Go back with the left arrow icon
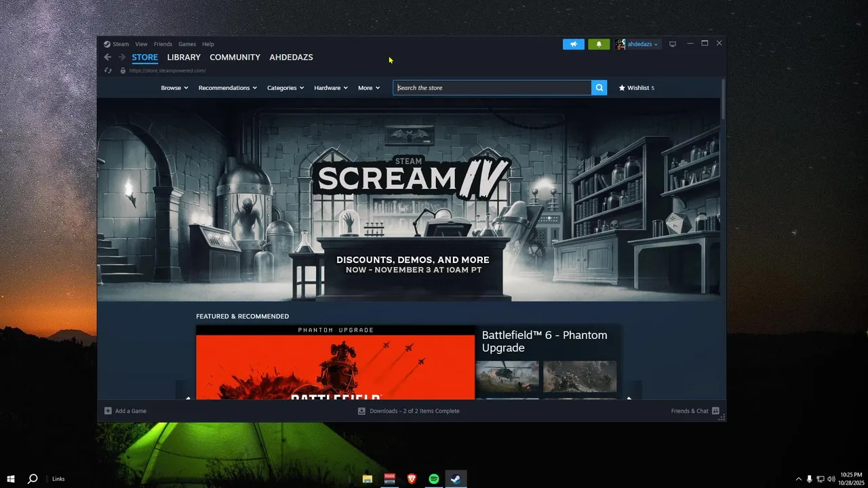Image resolution: width=868 pixels, height=488 pixels. [x=107, y=58]
